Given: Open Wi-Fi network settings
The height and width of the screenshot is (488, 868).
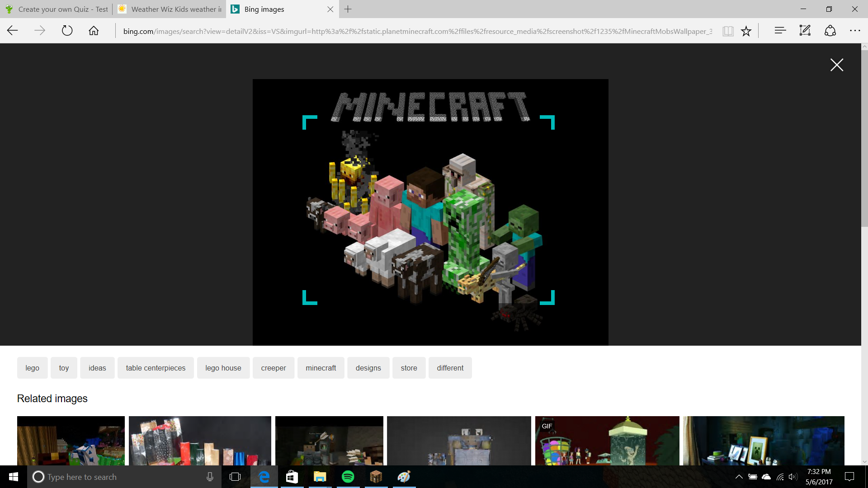Looking at the screenshot, I should [780, 477].
